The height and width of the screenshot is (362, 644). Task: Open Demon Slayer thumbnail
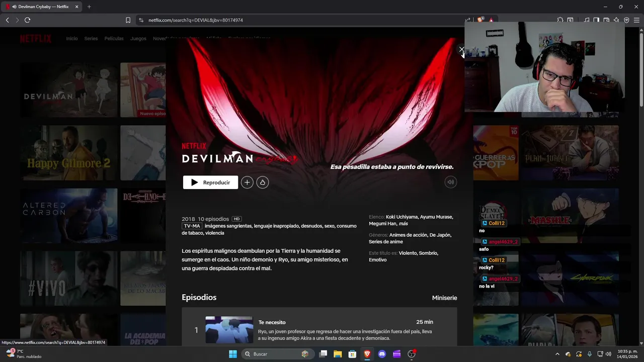click(496, 216)
